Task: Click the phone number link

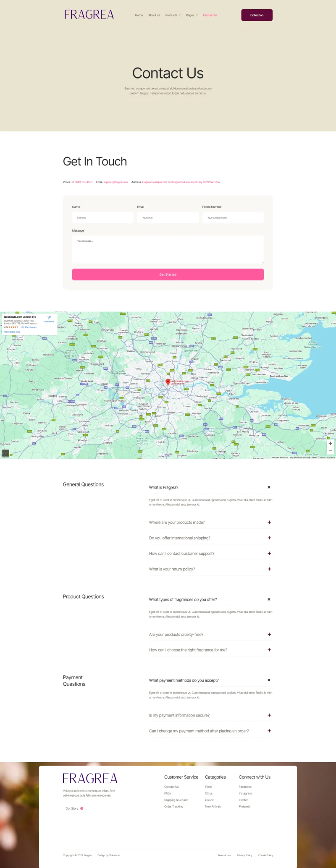Action: (82, 182)
